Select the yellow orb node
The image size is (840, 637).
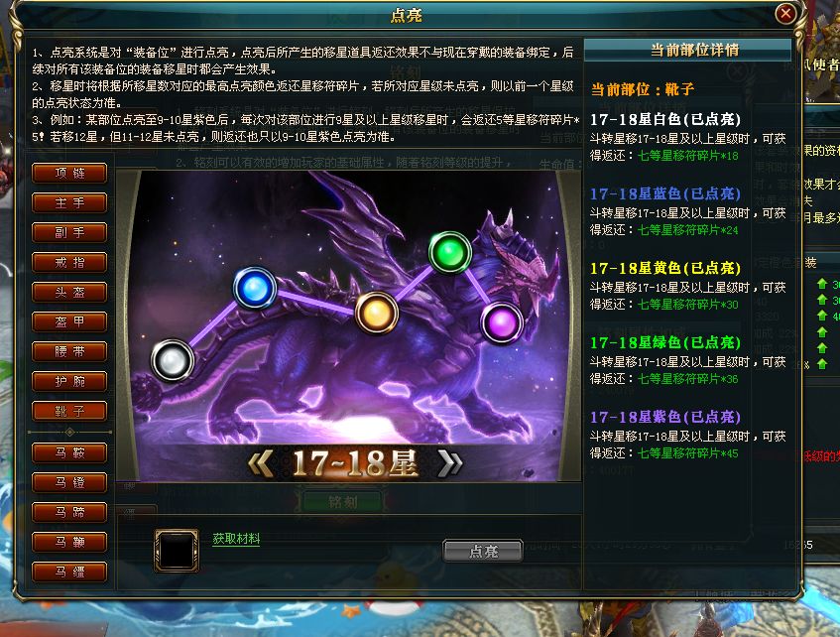pyautogui.click(x=377, y=313)
